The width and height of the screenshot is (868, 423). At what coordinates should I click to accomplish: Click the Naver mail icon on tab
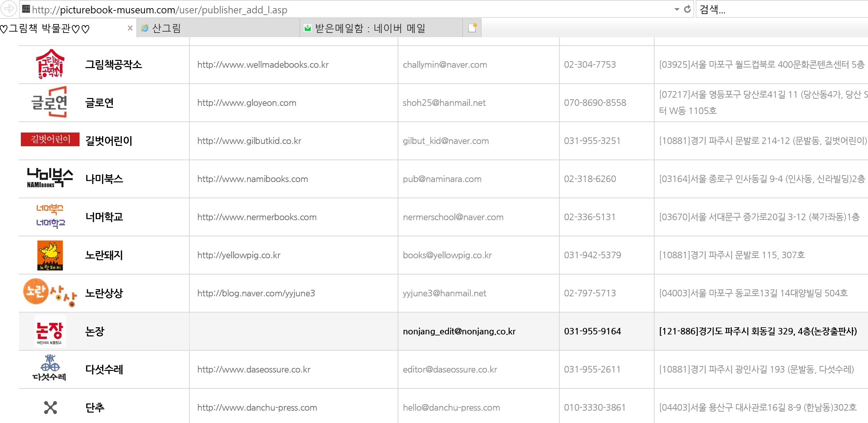pyautogui.click(x=307, y=28)
